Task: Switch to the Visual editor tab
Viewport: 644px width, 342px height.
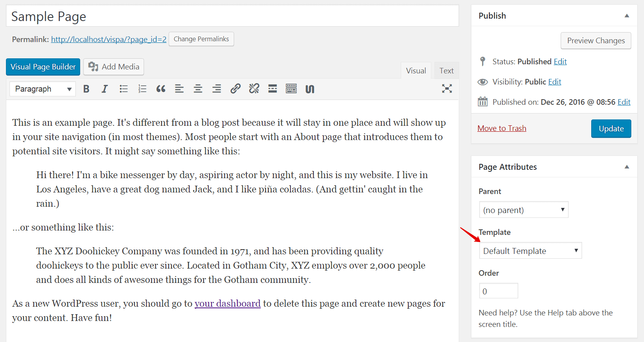Action: pos(416,71)
